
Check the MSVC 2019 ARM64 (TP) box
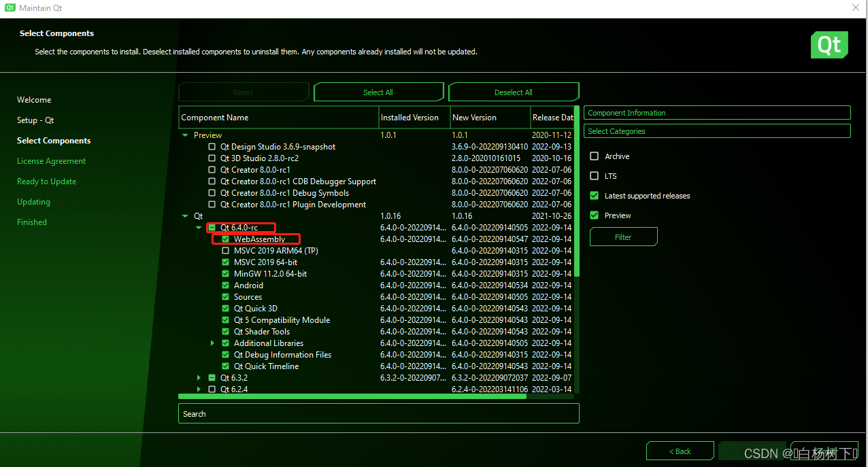pos(226,251)
